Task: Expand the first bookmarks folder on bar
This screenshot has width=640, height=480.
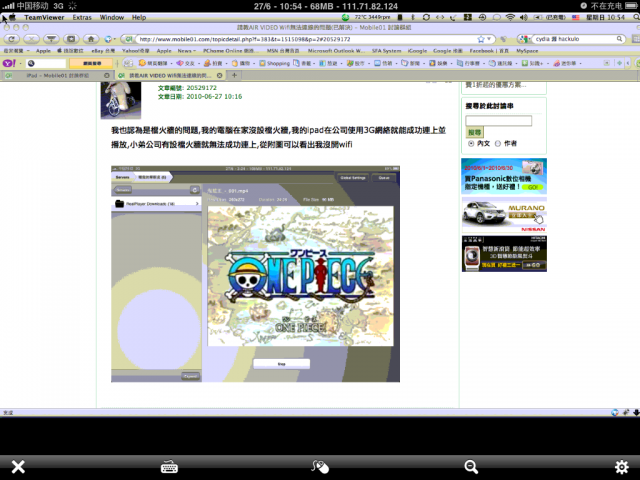Action: 16,51
